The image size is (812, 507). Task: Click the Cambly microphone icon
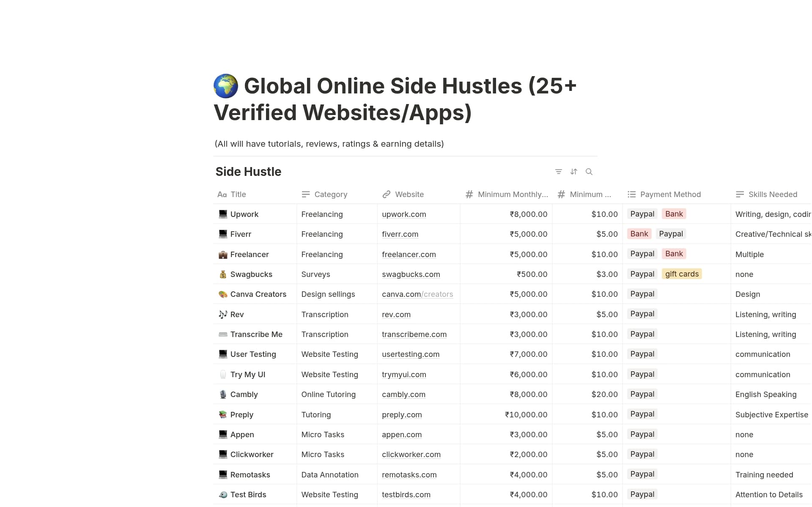(223, 394)
